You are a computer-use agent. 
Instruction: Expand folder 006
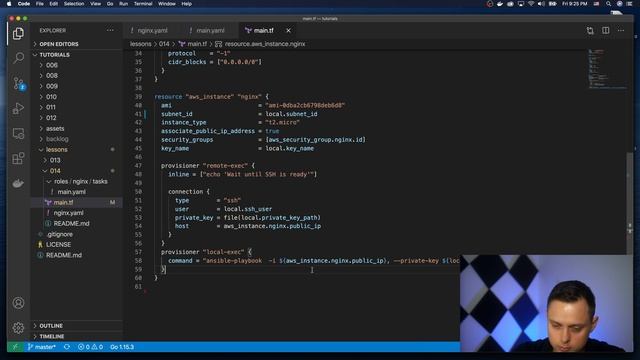pyautogui.click(x=51, y=65)
